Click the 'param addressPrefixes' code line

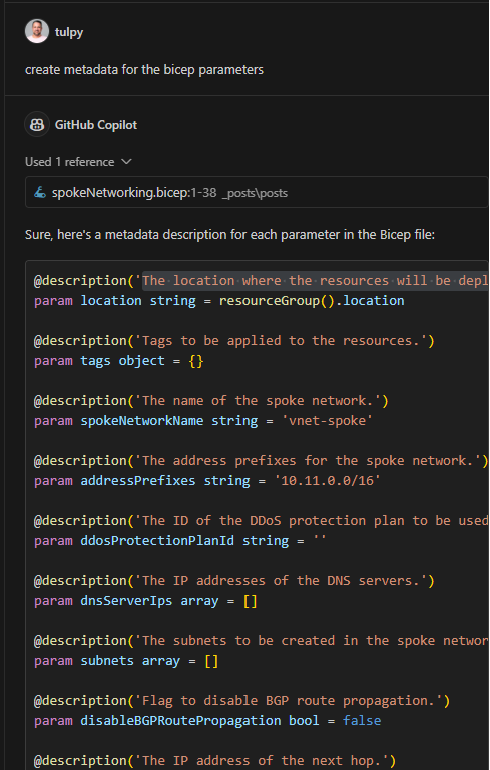pyautogui.click(x=208, y=480)
